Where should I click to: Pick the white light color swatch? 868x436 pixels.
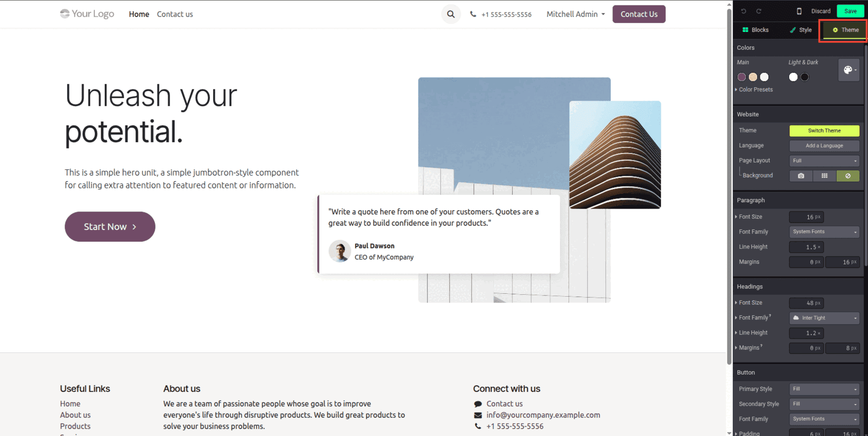(x=793, y=77)
